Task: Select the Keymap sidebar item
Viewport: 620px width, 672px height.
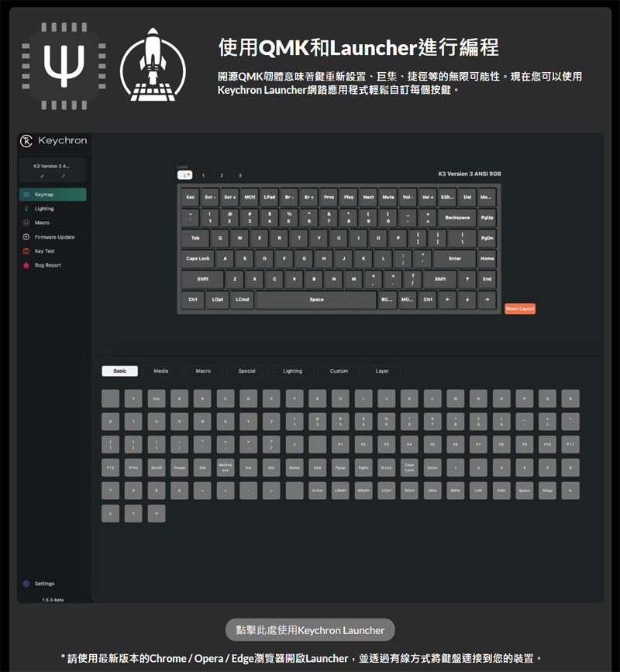Action: pos(53,195)
